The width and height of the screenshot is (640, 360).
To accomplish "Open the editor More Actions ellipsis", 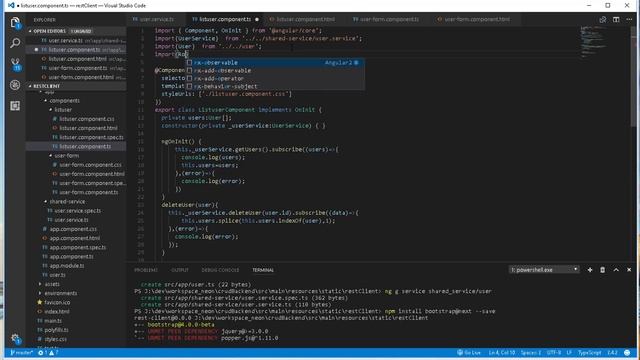I will tap(629, 20).
